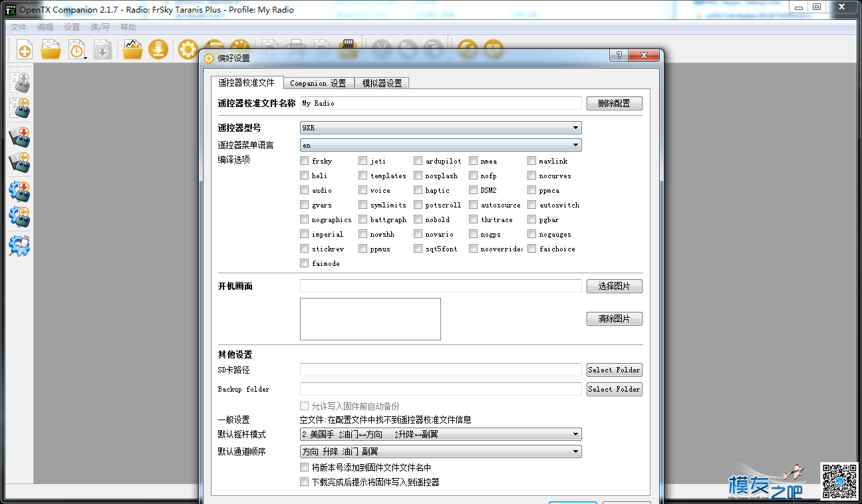Viewport: 862px width, 504px height.
Task: Switch to the 模拟器设置 tab
Action: click(382, 83)
